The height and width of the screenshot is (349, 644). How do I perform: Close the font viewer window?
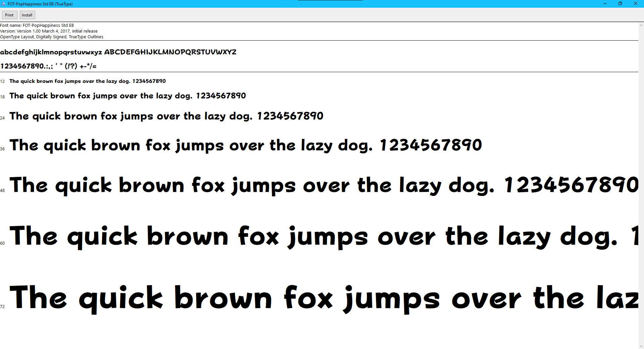[636, 4]
